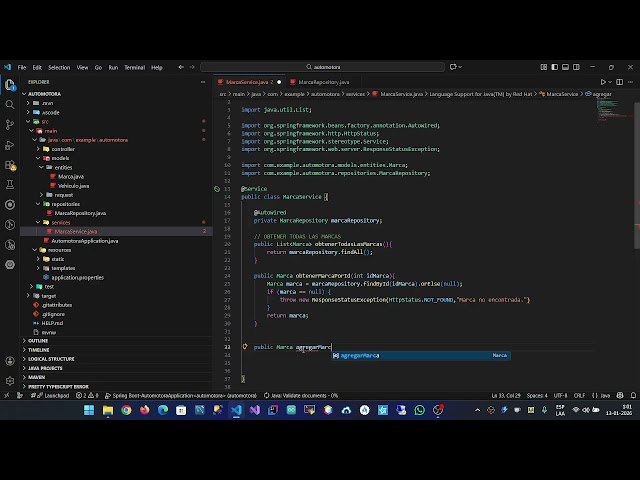Viewport: 640px width, 480px height.
Task: Open the run options dropdown arrow
Action: pos(610,82)
